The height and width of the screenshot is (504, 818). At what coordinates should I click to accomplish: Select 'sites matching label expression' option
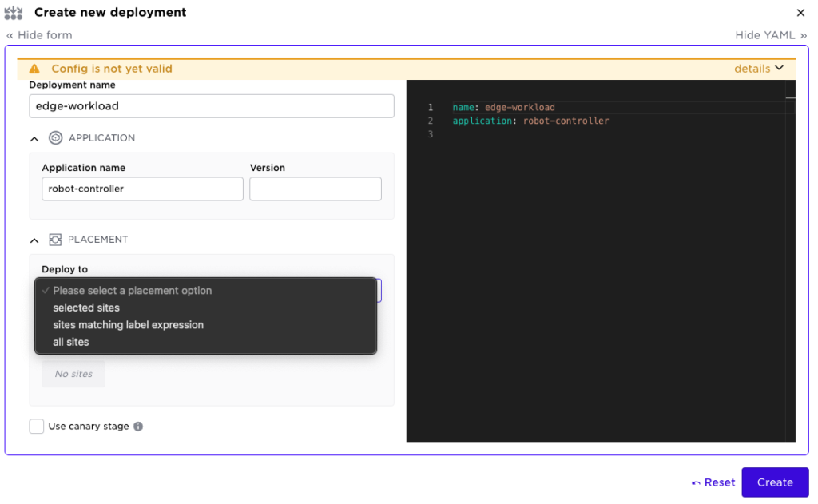pyautogui.click(x=205, y=325)
